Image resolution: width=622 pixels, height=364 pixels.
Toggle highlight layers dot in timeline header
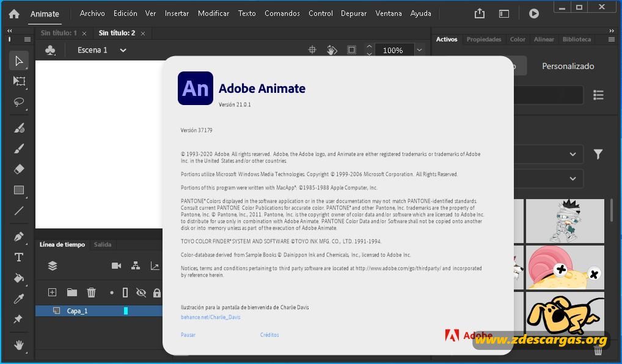click(112, 293)
